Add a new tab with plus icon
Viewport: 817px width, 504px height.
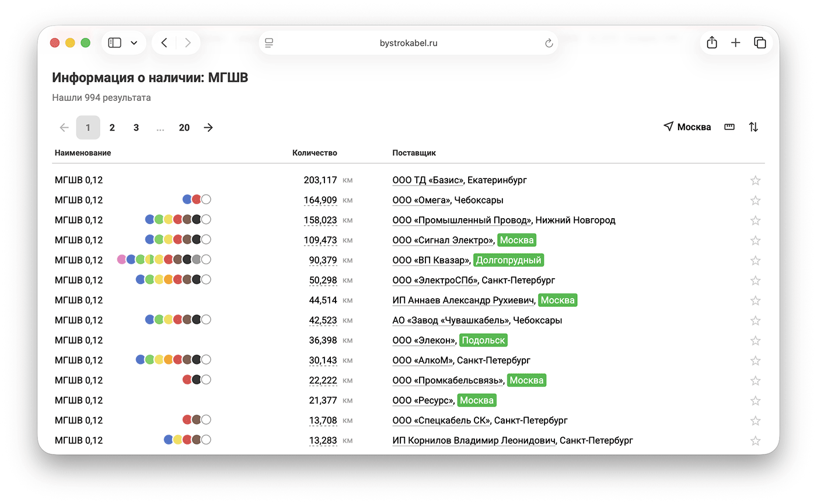[x=735, y=43]
